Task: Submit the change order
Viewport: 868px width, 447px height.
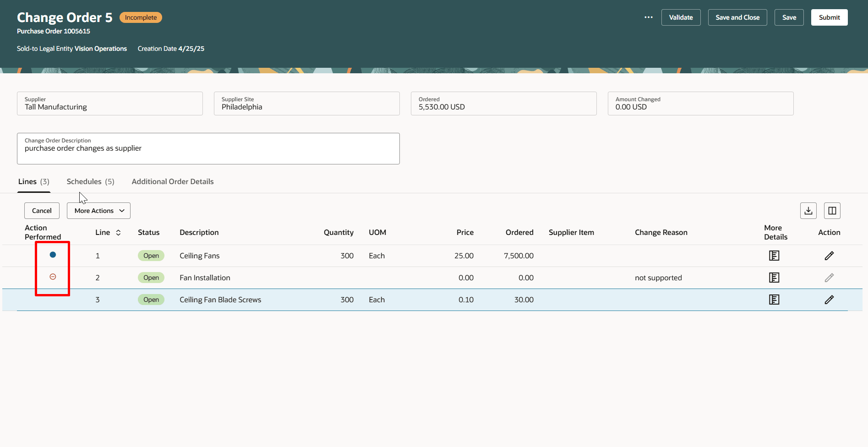Action: pyautogui.click(x=829, y=17)
